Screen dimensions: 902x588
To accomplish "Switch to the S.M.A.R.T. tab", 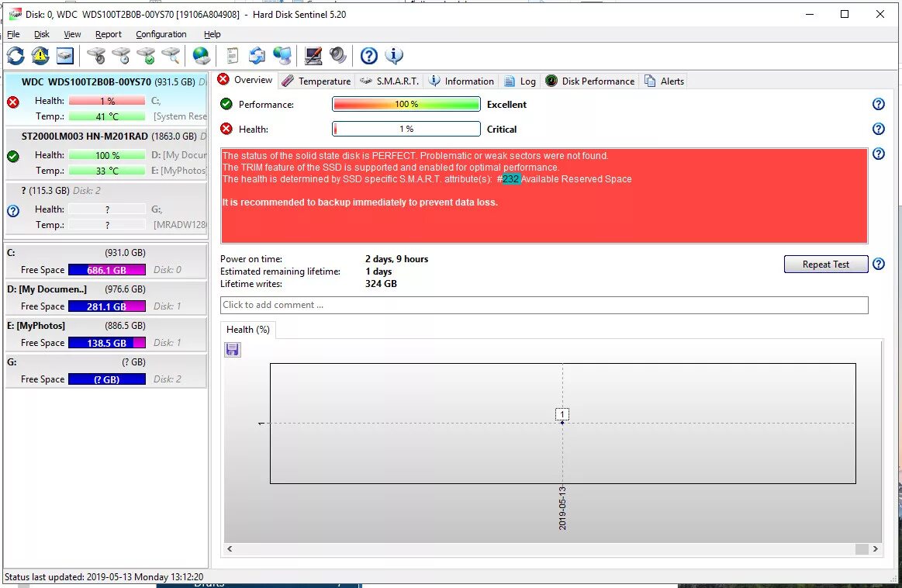I will click(389, 81).
